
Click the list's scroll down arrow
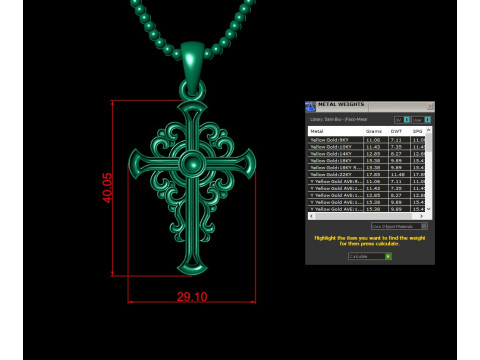pos(429,209)
